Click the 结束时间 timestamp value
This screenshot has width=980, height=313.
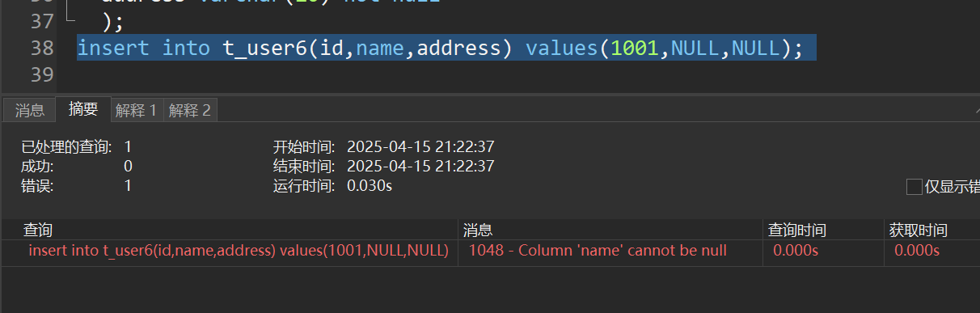[x=420, y=167]
